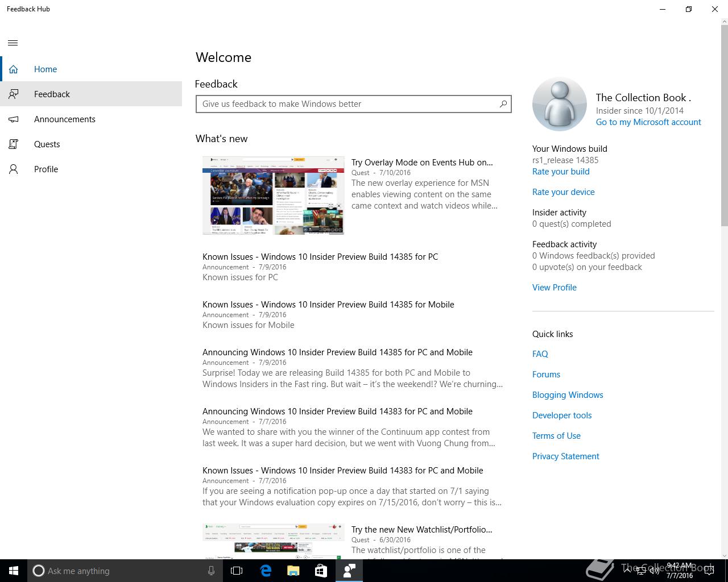Open the Events Hub overlay quest thumbnail

tap(274, 196)
